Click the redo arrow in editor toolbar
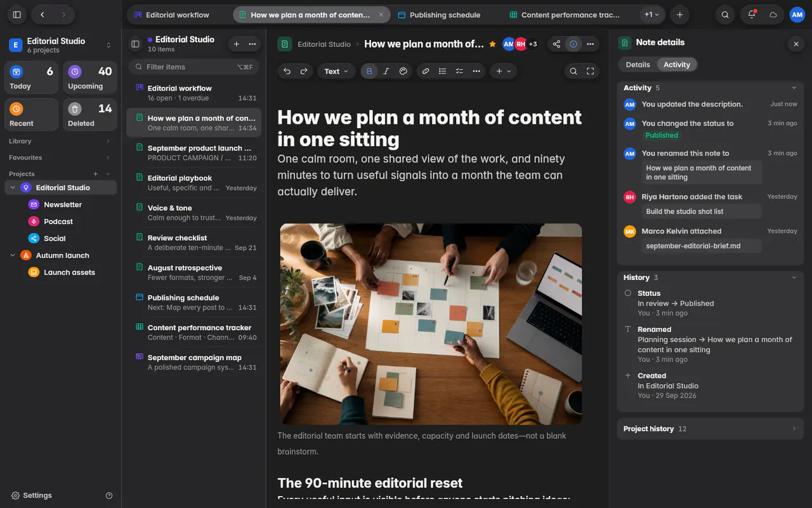Viewport: 812px width, 508px height. 304,71
